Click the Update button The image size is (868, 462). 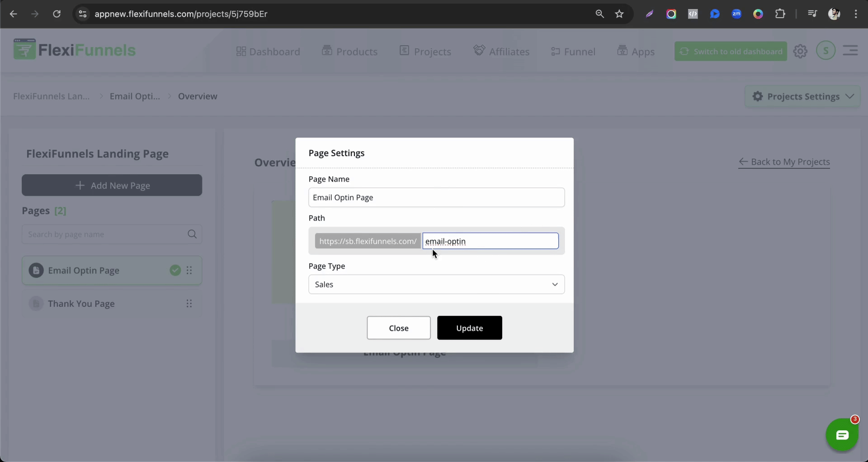[469, 328]
